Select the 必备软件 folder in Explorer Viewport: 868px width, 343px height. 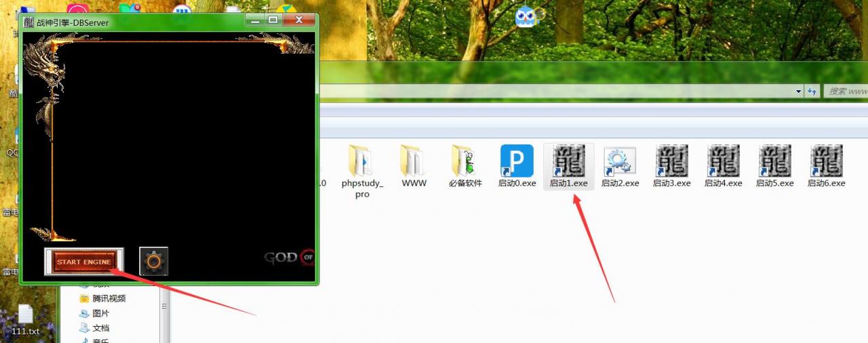click(x=465, y=166)
